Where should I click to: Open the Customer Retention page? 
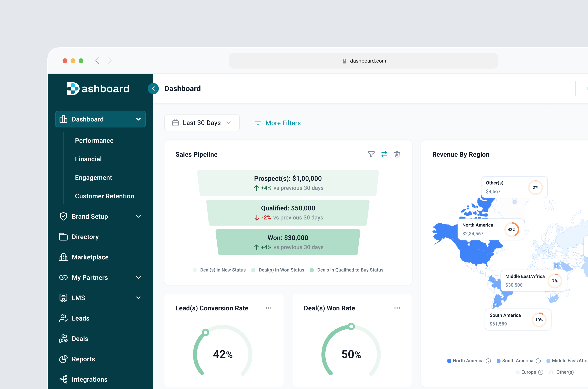point(104,196)
